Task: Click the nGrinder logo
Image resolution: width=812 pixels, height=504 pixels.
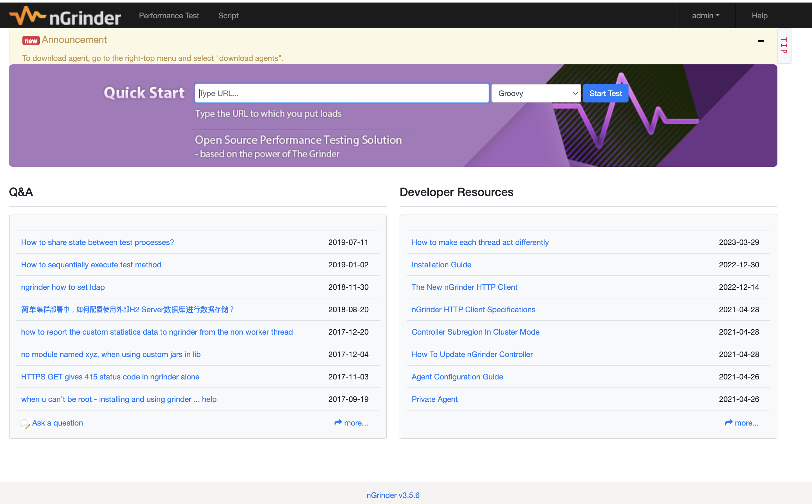Action: [65, 16]
